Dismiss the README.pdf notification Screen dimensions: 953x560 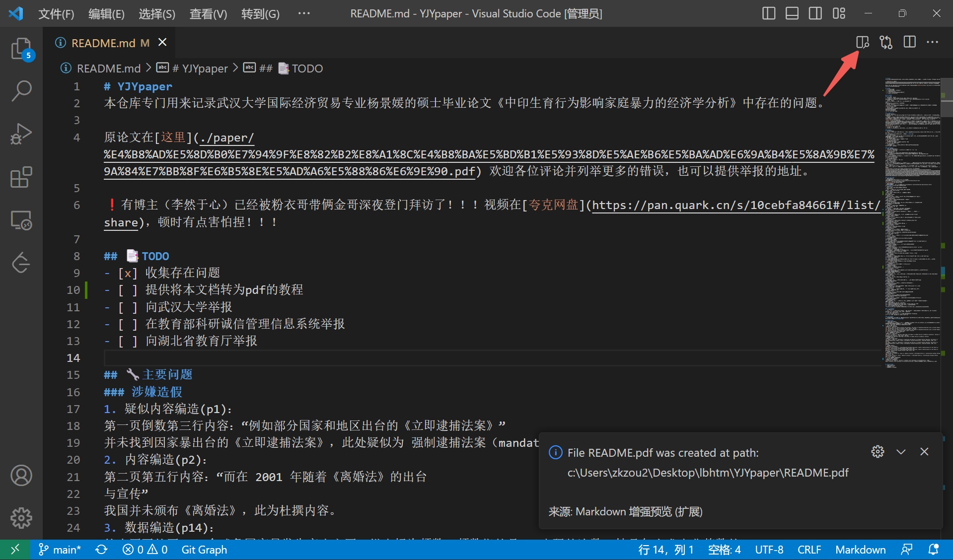coord(924,452)
